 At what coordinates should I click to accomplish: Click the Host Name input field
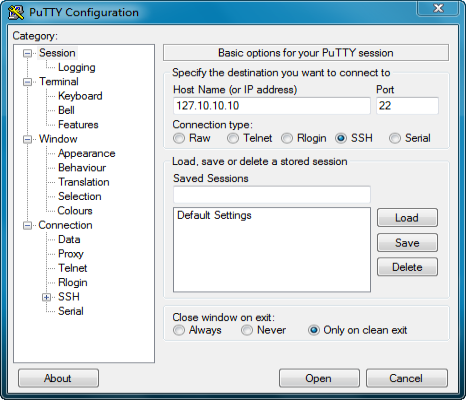click(272, 106)
